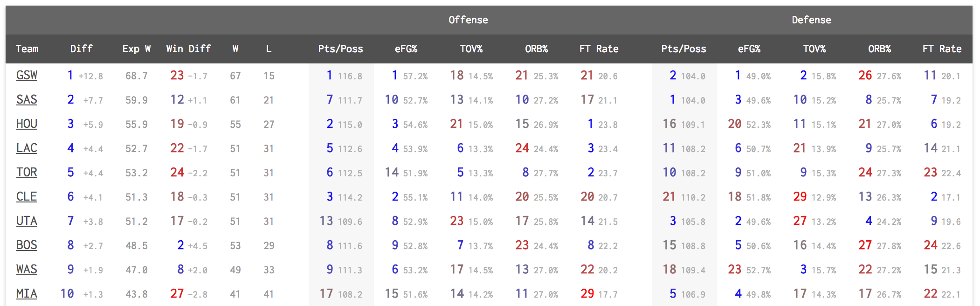Sort by the Exp W column header
Image resolution: width=980 pixels, height=306 pixels.
click(136, 49)
